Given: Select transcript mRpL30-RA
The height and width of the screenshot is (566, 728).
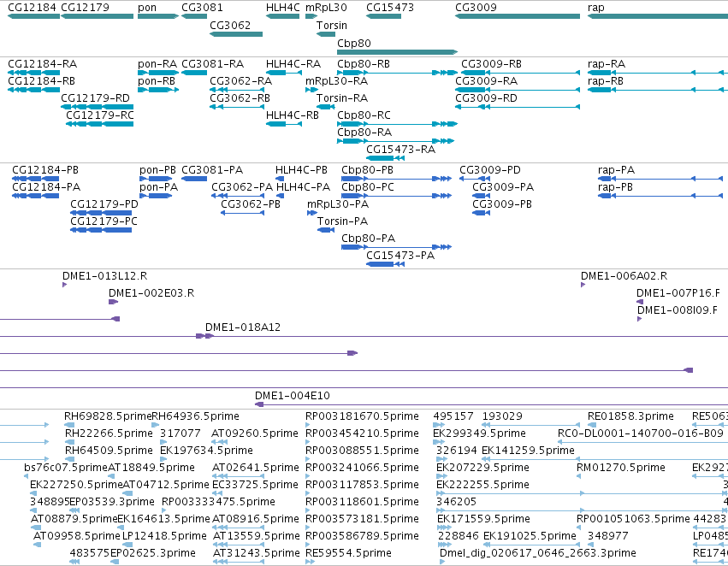Looking at the screenshot, I should coord(311,90).
